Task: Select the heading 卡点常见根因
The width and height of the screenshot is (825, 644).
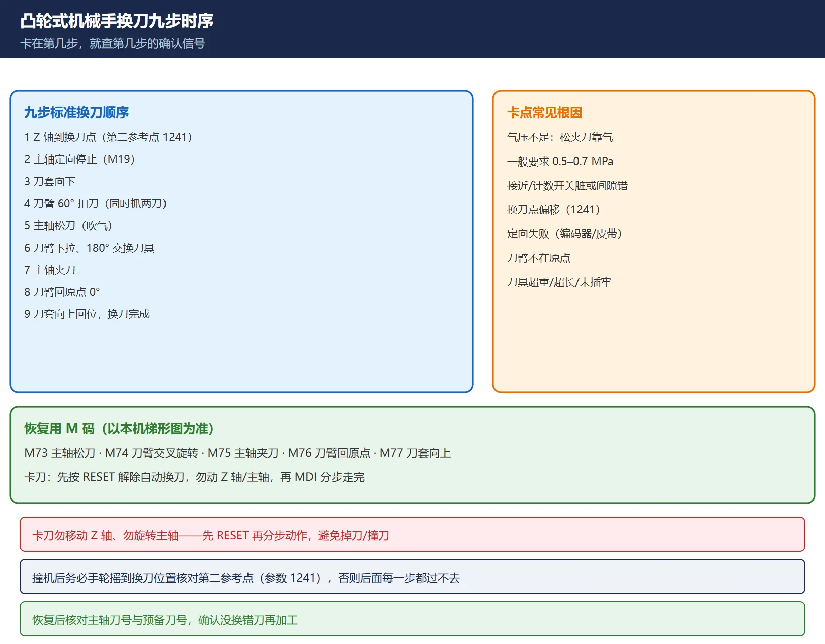Action: tap(544, 112)
